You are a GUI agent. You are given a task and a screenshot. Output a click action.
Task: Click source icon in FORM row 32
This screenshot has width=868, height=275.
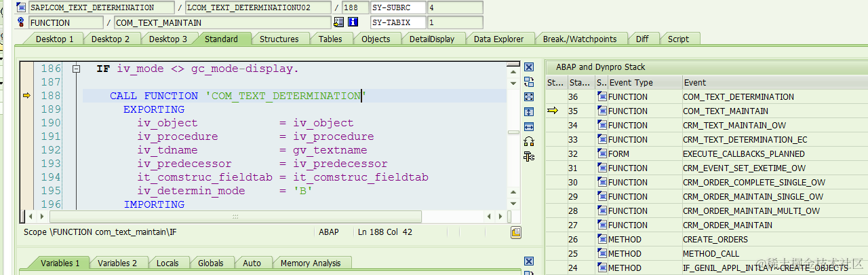coord(601,154)
